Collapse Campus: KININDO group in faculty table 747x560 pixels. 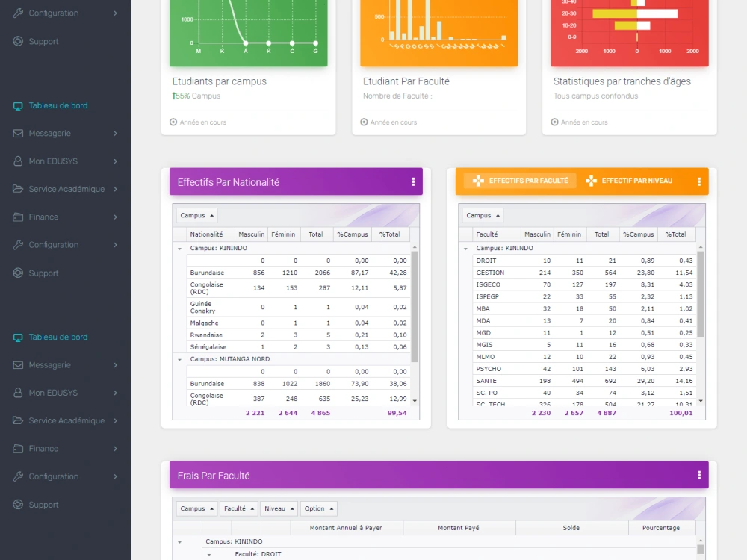point(465,249)
